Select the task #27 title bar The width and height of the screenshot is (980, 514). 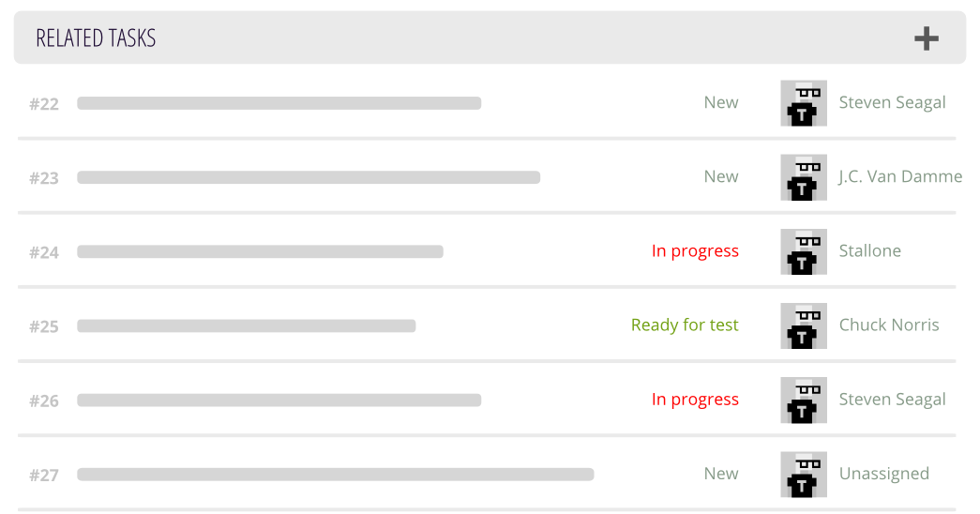click(x=335, y=475)
